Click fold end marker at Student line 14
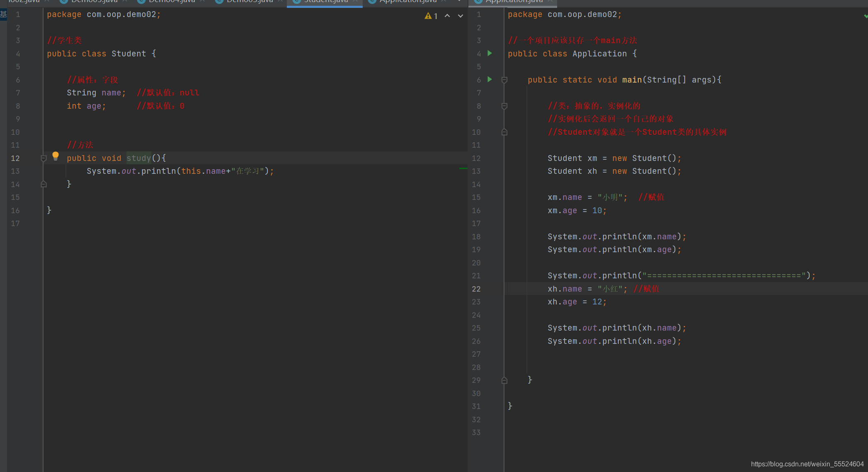Image resolution: width=868 pixels, height=472 pixels. (x=44, y=184)
